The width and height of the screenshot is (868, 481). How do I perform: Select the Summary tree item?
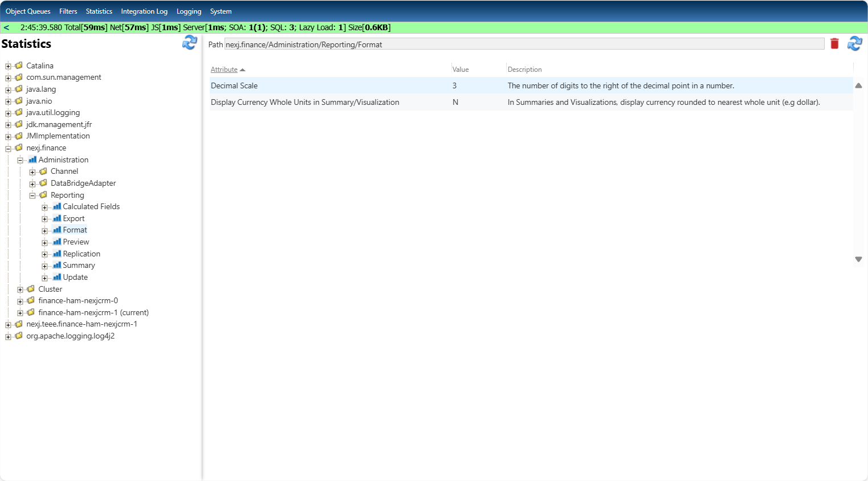click(x=79, y=266)
